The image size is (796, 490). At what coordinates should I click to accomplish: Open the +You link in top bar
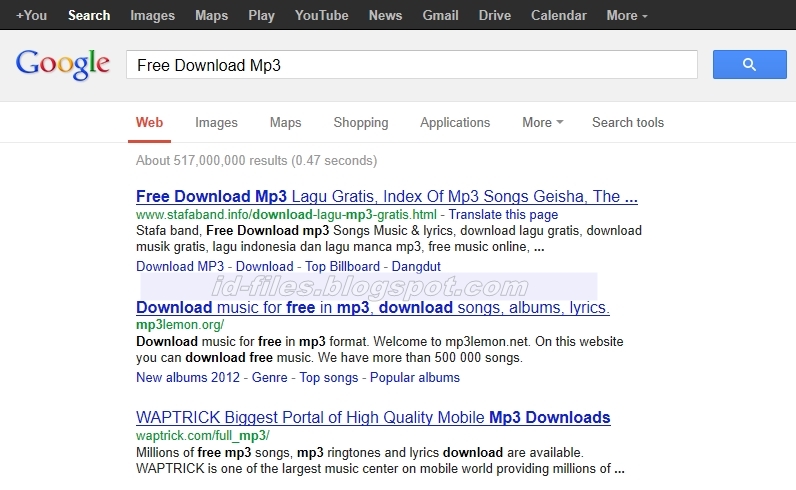tap(31, 15)
